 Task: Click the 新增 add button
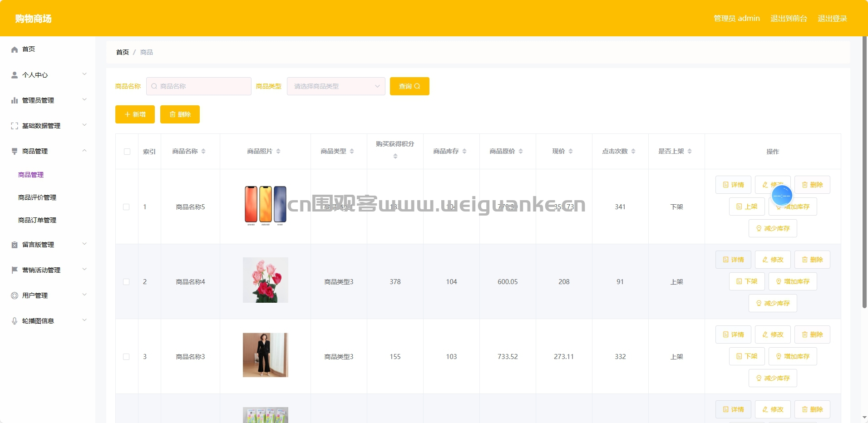click(x=135, y=114)
